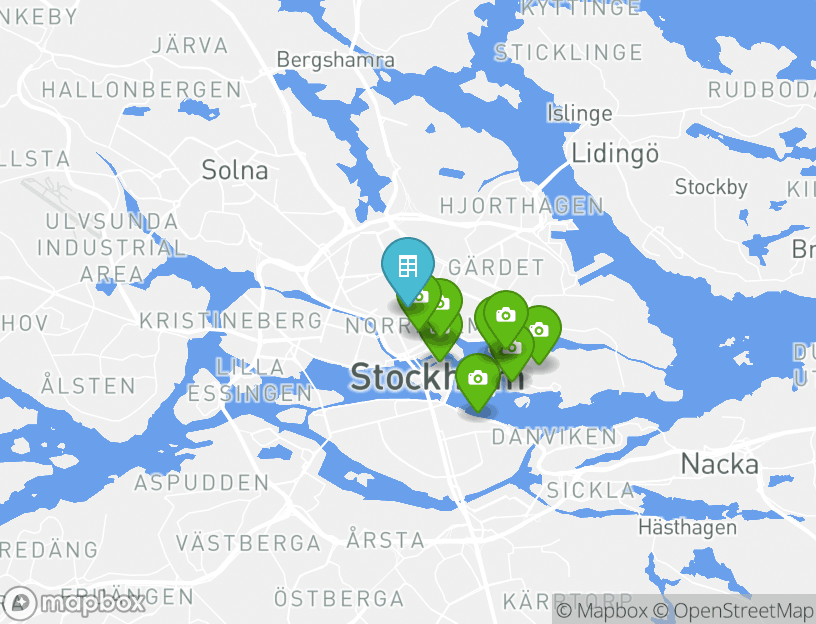This screenshot has width=816, height=624.
Task: Select the easternmost green camera marker
Action: 539,330
